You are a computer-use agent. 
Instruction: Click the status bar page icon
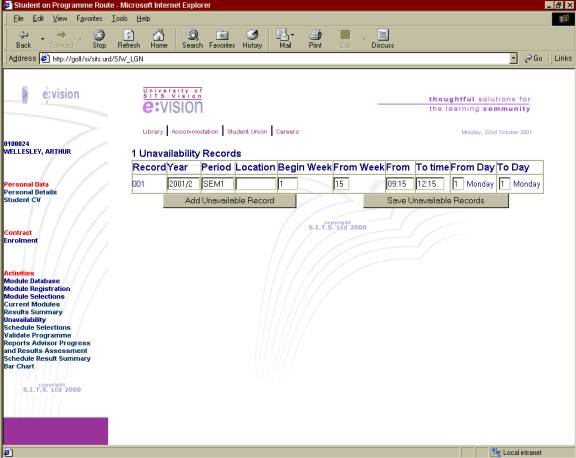[x=8, y=453]
